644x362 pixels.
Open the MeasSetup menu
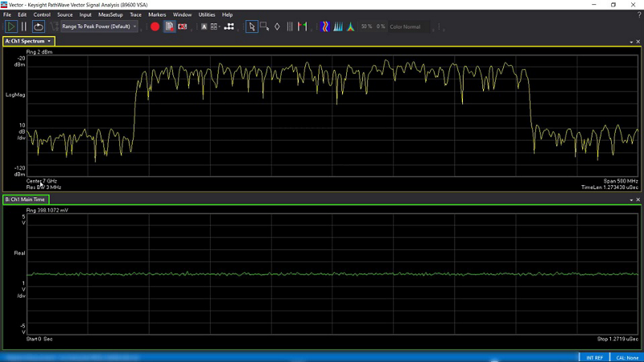click(x=110, y=14)
